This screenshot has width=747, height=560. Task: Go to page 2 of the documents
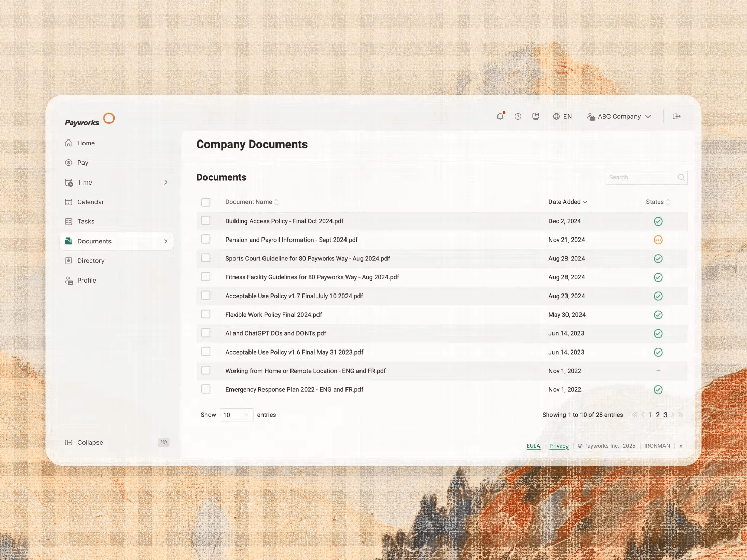658,415
